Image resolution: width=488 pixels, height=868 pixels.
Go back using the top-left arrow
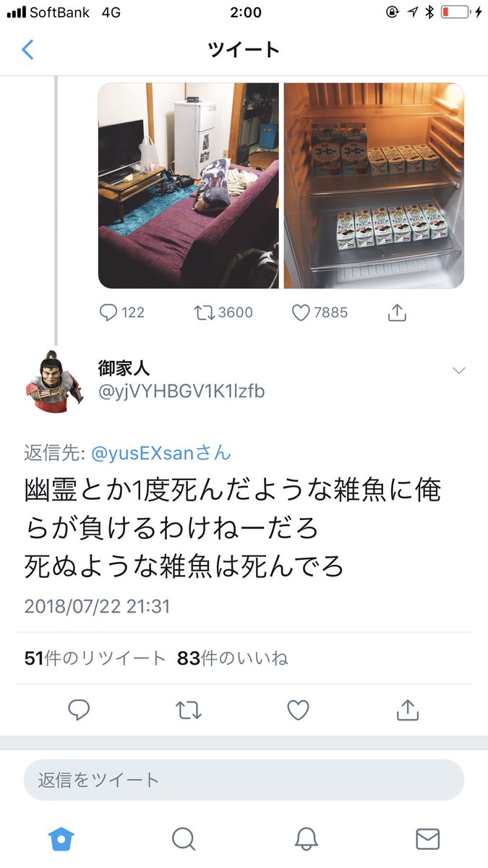coord(27,49)
